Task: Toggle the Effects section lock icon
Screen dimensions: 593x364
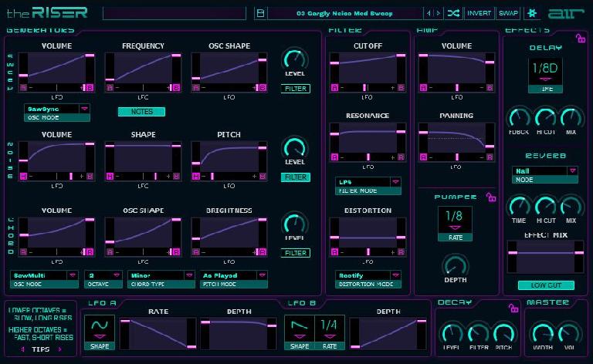Action: [x=581, y=38]
